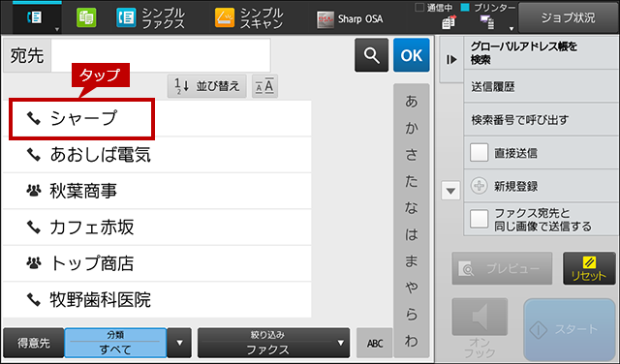Toggle the 得意先 filter button
The image size is (620, 364).
click(34, 343)
